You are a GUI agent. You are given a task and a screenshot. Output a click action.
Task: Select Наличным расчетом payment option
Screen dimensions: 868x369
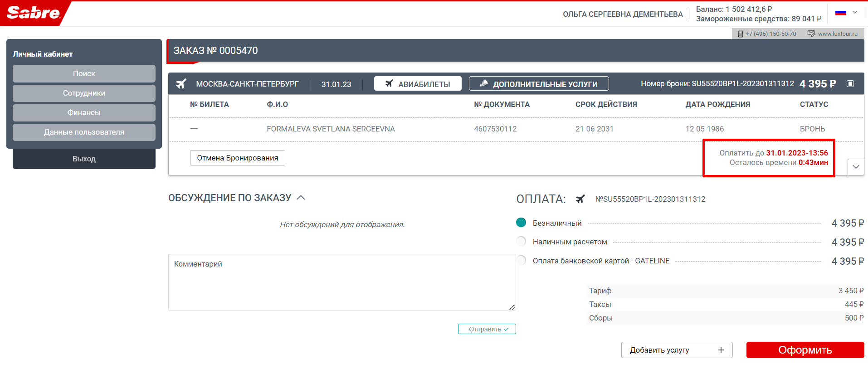[x=521, y=242]
